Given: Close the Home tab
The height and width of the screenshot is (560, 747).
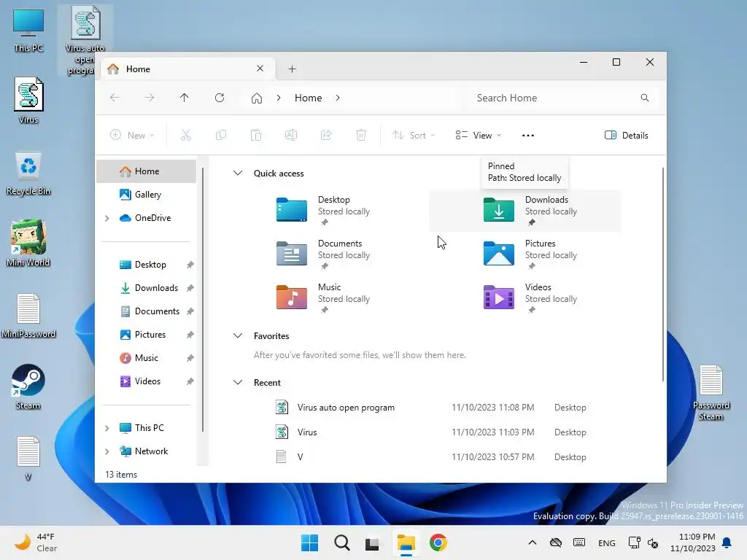Looking at the screenshot, I should (x=260, y=69).
